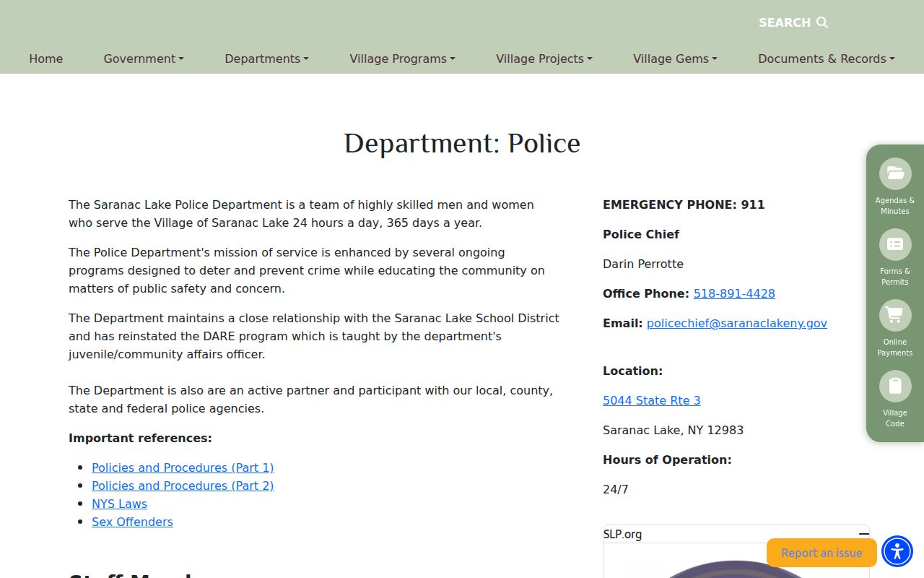Click the 'Saranac Lake, NY 12983' text
Viewport: 924px width, 578px height.
tap(673, 430)
